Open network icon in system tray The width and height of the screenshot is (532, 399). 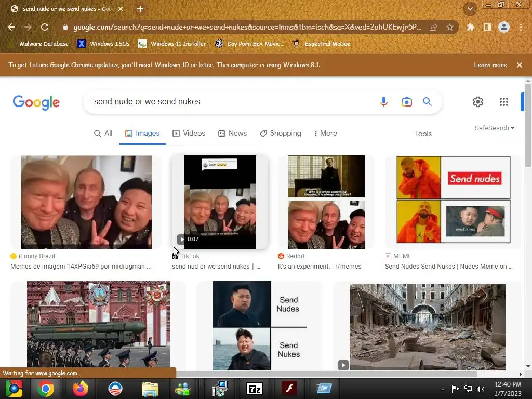tap(468, 389)
